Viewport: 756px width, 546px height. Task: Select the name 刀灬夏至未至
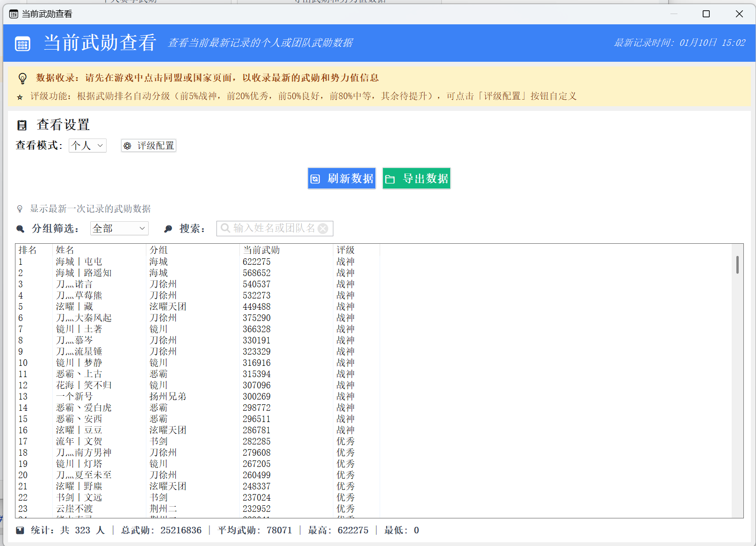84,475
